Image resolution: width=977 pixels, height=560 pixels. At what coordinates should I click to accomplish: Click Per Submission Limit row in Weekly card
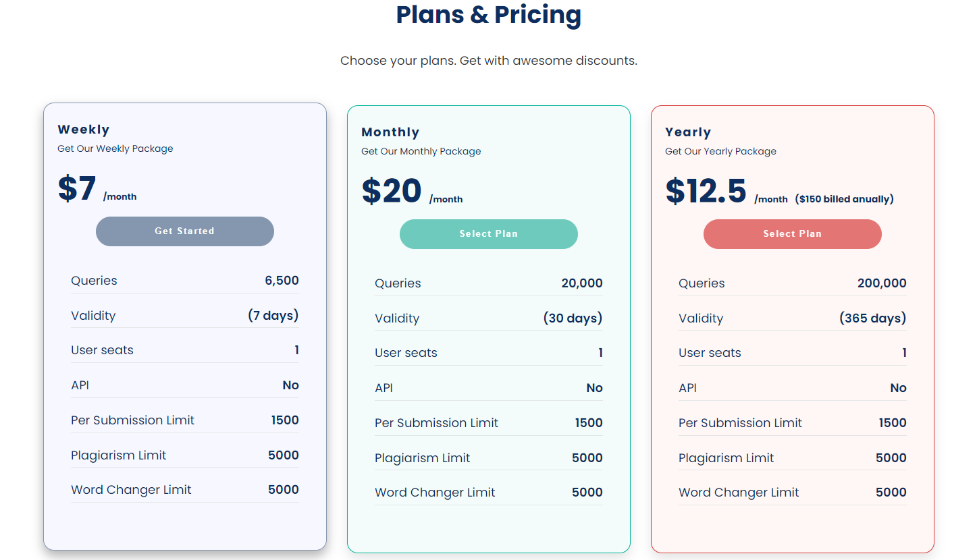pyautogui.click(x=185, y=420)
